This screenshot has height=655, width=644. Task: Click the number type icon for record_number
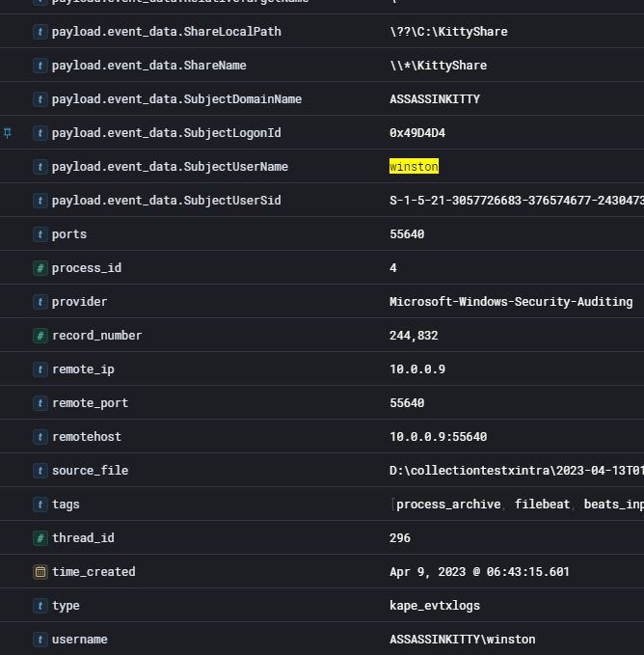[x=40, y=336]
